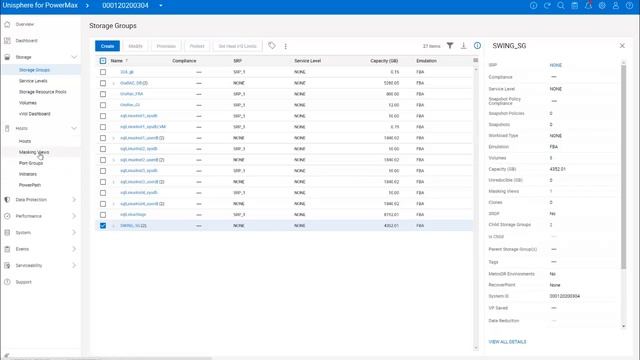
Task: Expand the System section chevron
Action: coord(74,233)
